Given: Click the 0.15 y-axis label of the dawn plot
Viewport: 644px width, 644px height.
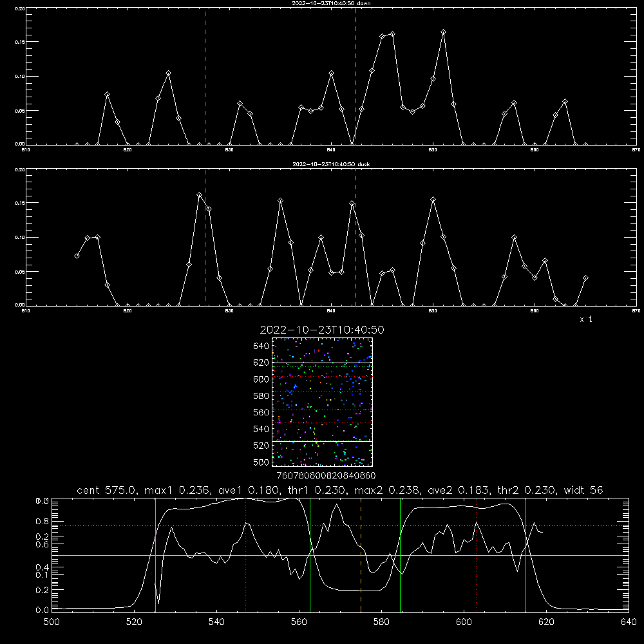Looking at the screenshot, I should click(20, 42).
